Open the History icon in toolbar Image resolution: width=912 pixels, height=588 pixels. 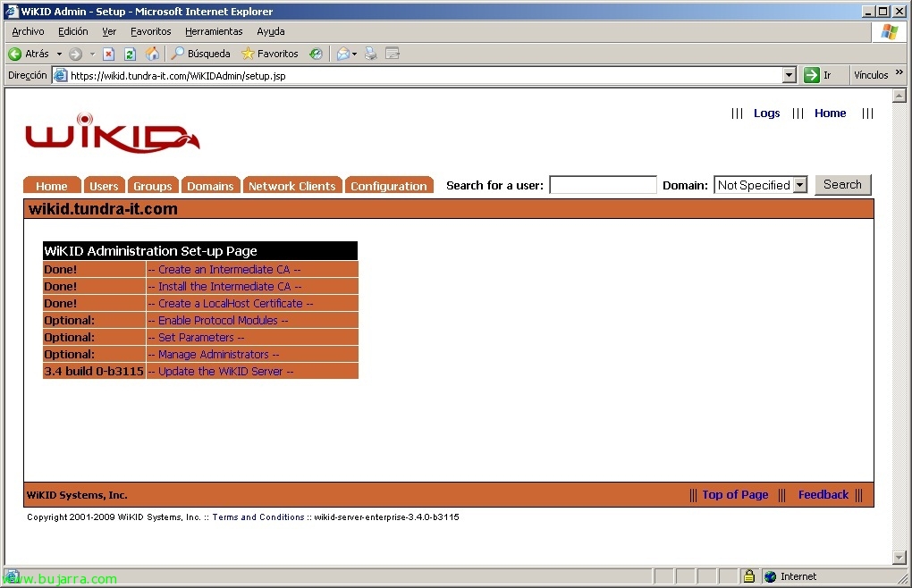tap(316, 54)
